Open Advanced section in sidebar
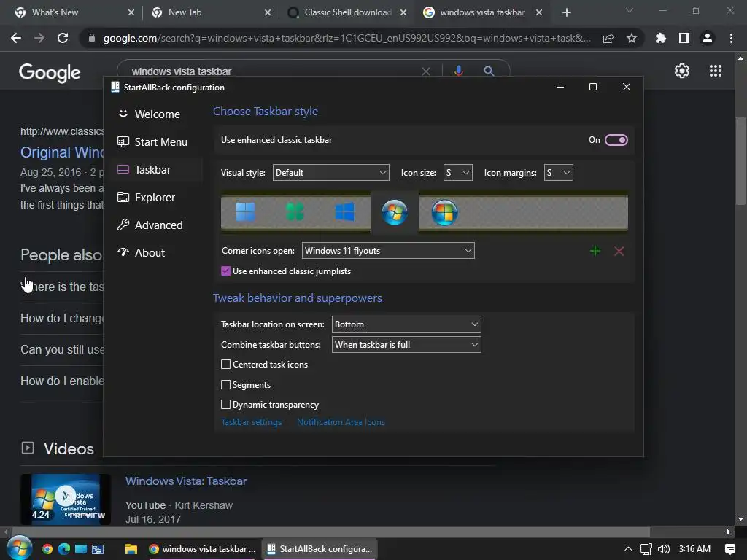This screenshot has height=560, width=747. 158,225
